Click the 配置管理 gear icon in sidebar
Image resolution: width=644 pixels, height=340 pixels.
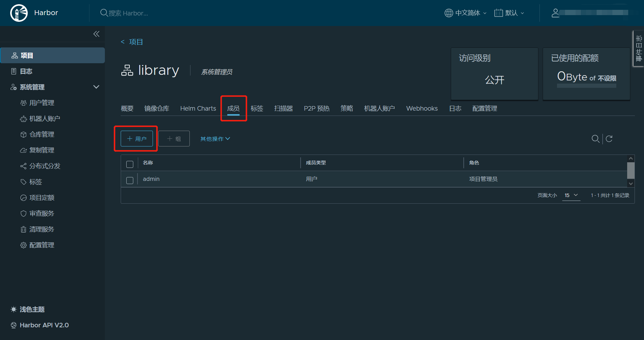pyautogui.click(x=24, y=245)
